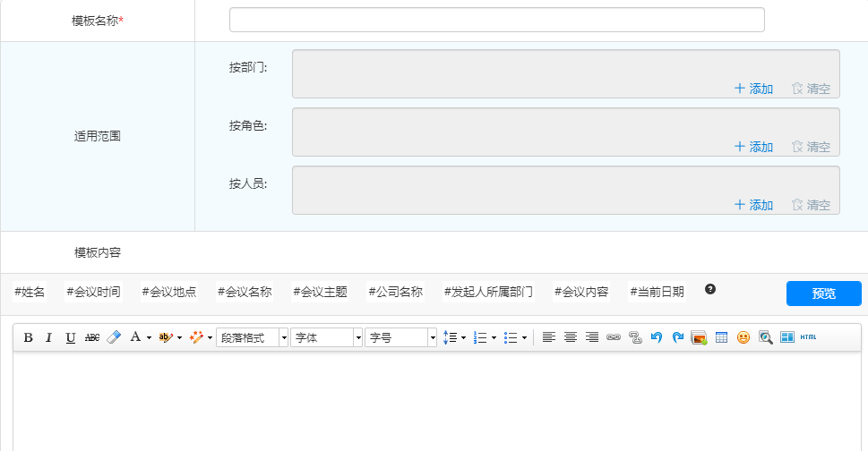Click the redo arrow icon

678,337
